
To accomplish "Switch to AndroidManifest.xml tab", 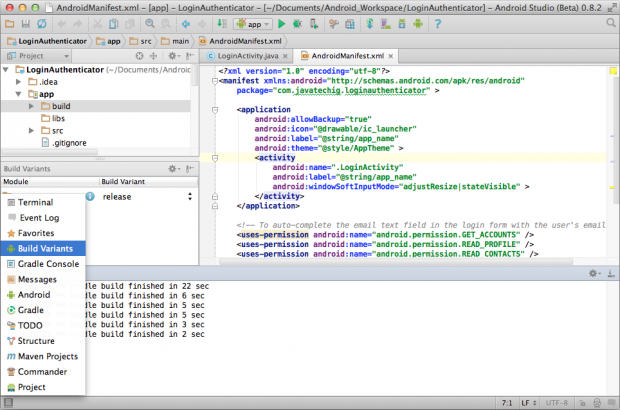I will tap(347, 56).
